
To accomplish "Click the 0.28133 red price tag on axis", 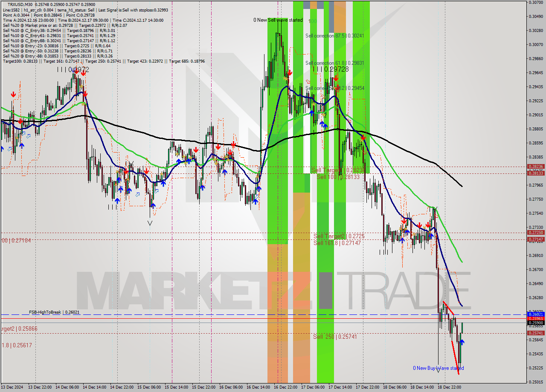I will pyautogui.click(x=536, y=173).
